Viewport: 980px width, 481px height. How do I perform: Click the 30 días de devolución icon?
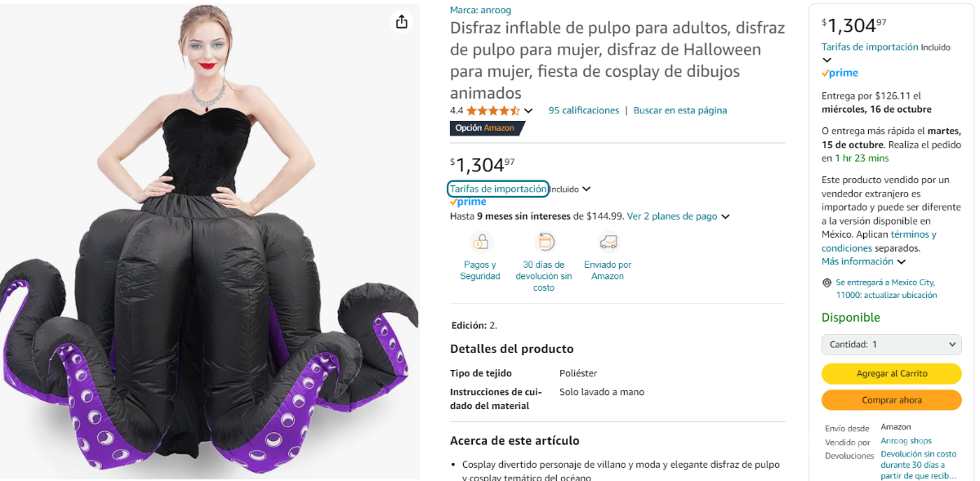[x=543, y=241]
